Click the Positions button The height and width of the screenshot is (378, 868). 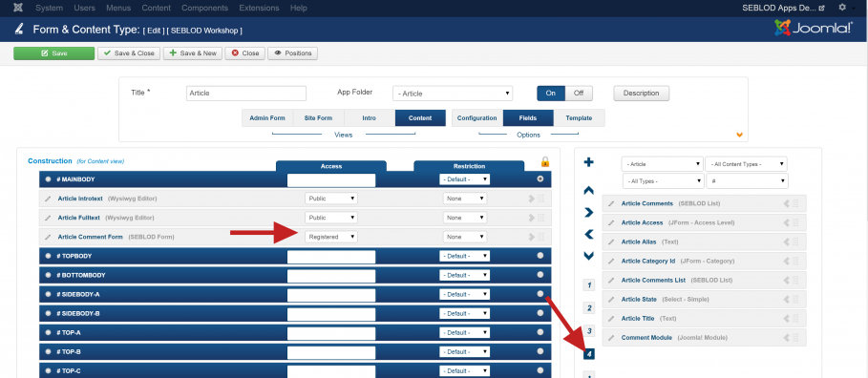pos(293,53)
